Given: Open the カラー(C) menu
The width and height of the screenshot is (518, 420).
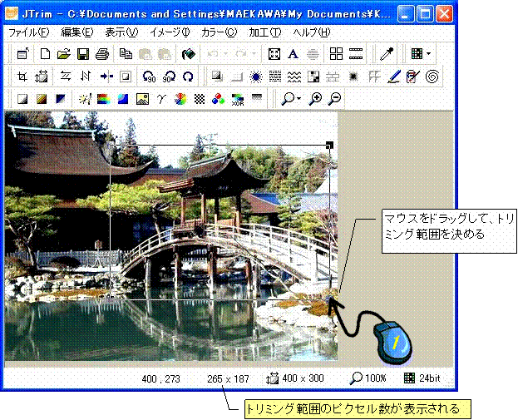Looking at the screenshot, I should click(219, 32).
